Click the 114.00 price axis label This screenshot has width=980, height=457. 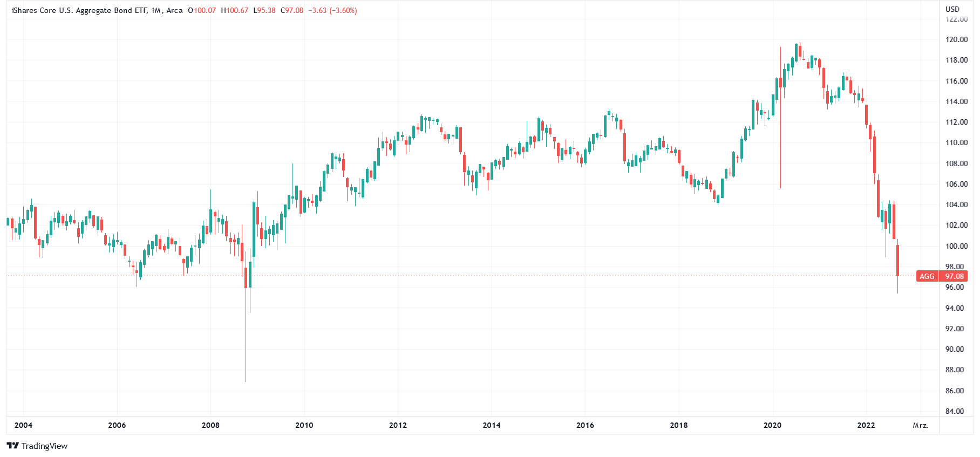(x=957, y=101)
